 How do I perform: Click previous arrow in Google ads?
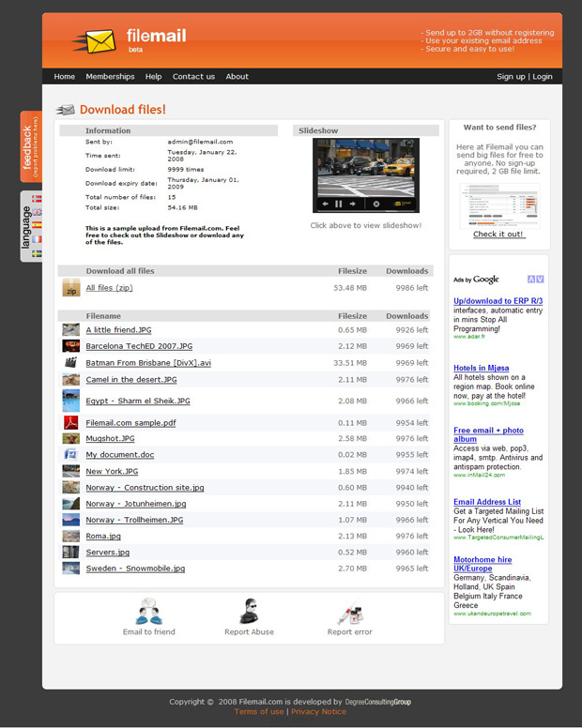(531, 279)
